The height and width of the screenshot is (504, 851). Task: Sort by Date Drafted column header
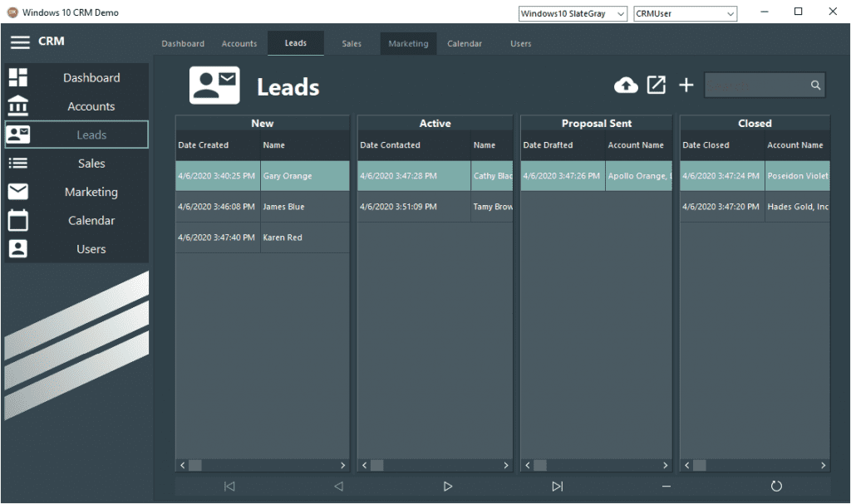563,144
